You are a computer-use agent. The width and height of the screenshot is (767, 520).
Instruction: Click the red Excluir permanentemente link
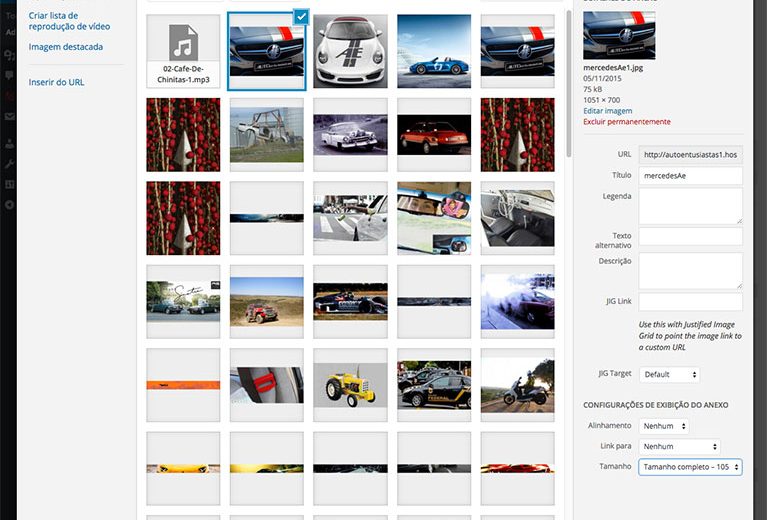coord(627,122)
